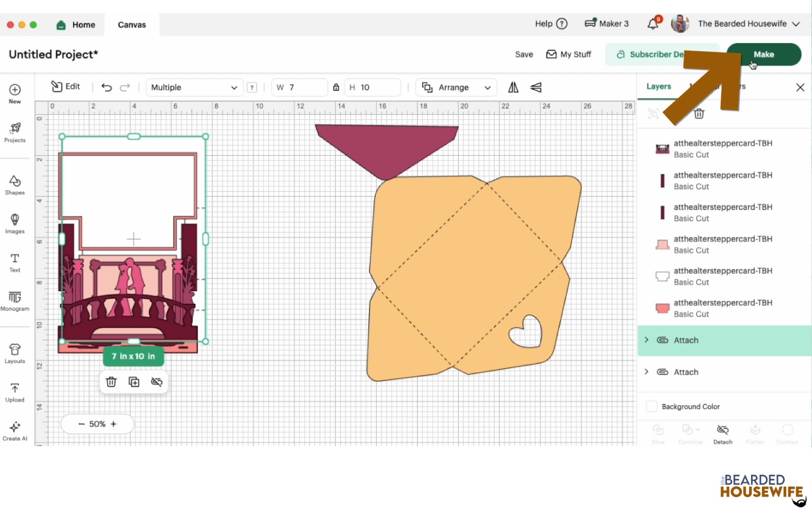Toggle the size lock aspect ratio
Viewport: 812px width, 516px height.
(x=336, y=87)
